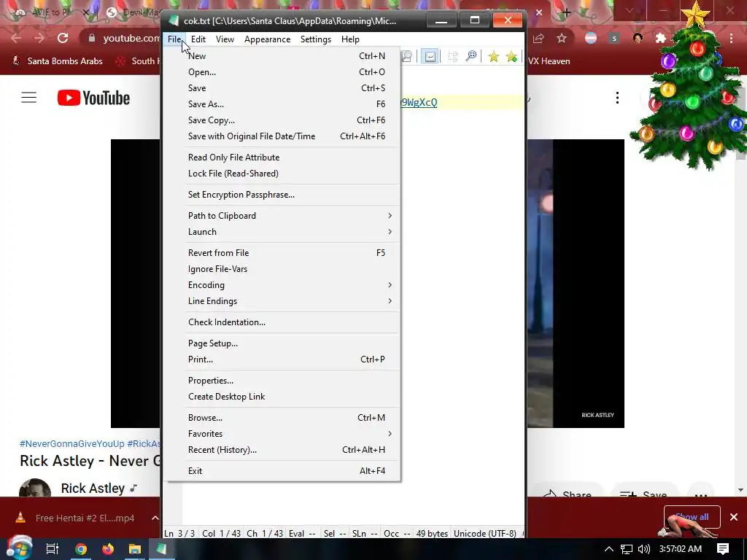
Task: Click the add-to-favorites star with green plus
Action: 511,57
